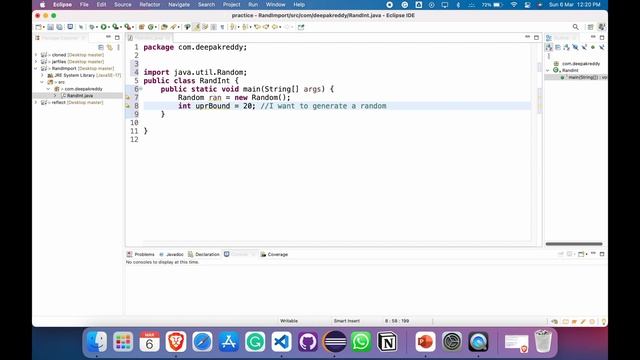640x360 pixels.
Task: Click in code line 8 uprBound text
Action: click(x=213, y=106)
